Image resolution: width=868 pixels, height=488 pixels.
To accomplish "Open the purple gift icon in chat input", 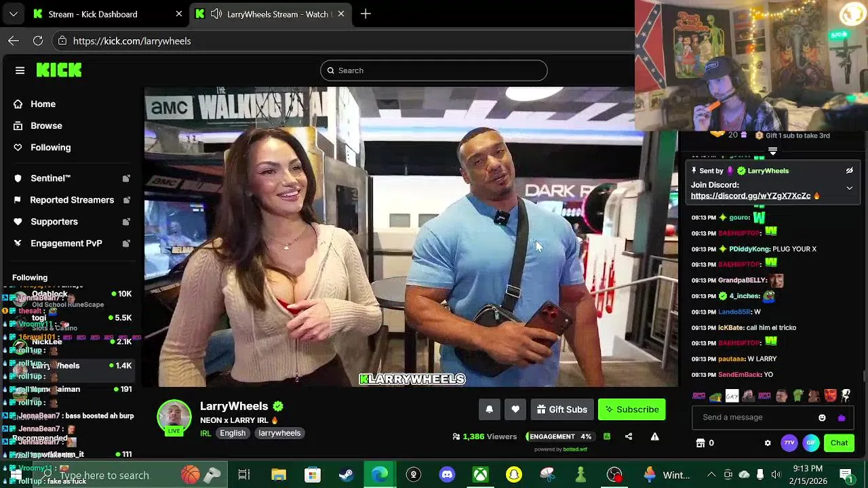I will coord(842,418).
